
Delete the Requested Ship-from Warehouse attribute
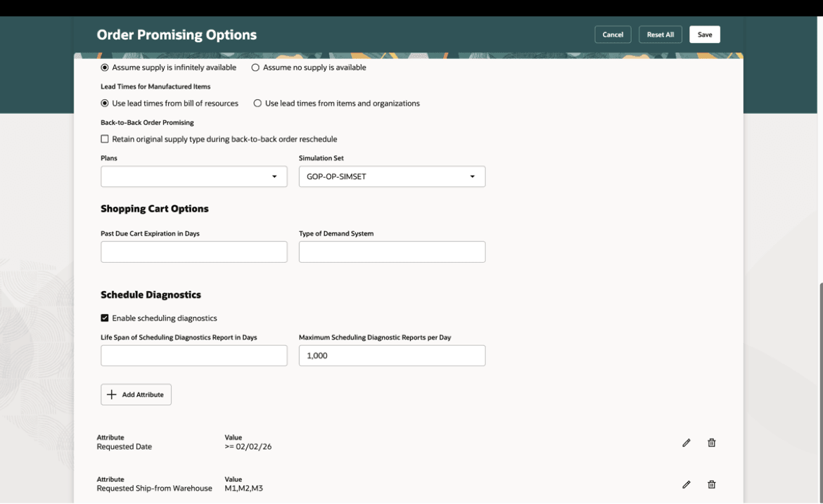(711, 484)
